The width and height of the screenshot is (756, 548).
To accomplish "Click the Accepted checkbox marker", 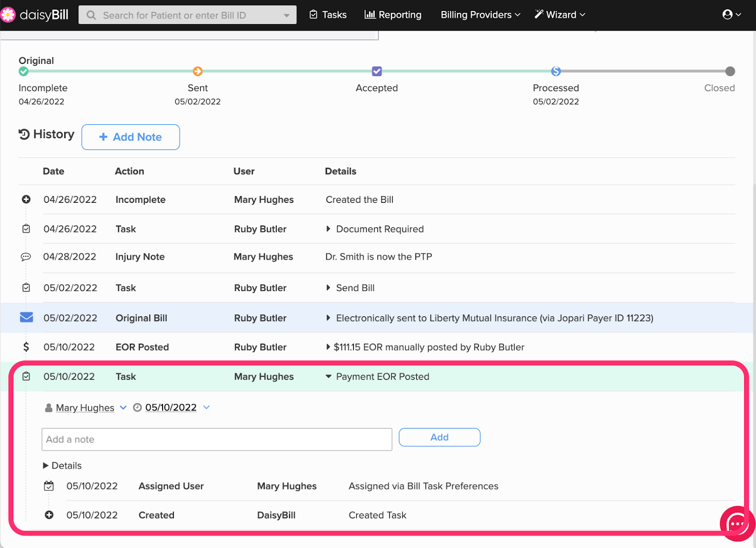I will coord(377,71).
